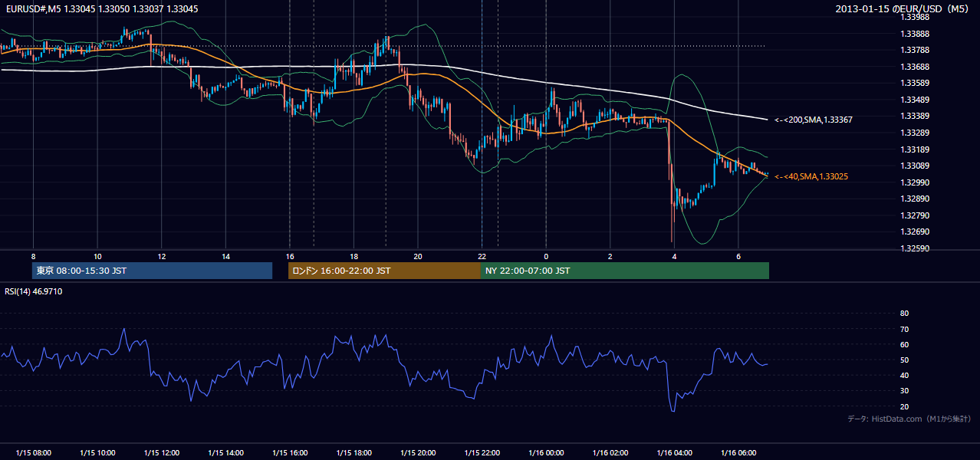The width and height of the screenshot is (980, 460).
Task: Click the bottom time label 1/15 10:00
Action: tap(97, 453)
